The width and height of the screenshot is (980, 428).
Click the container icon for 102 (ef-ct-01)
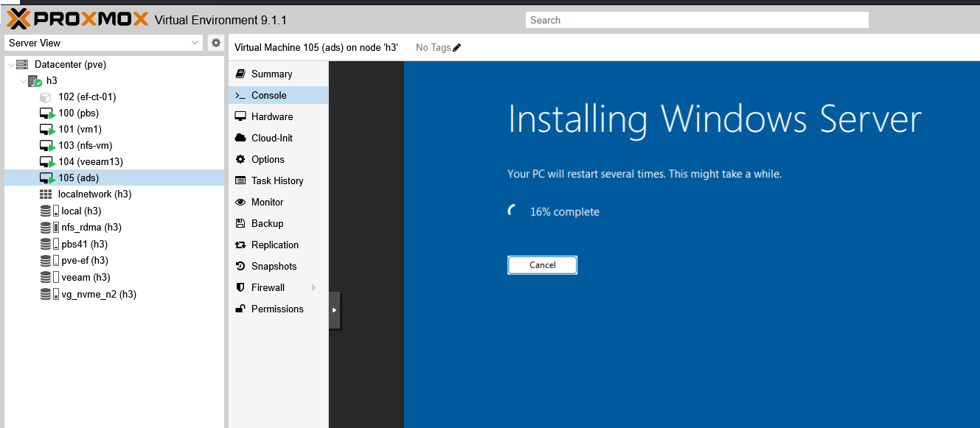[46, 97]
